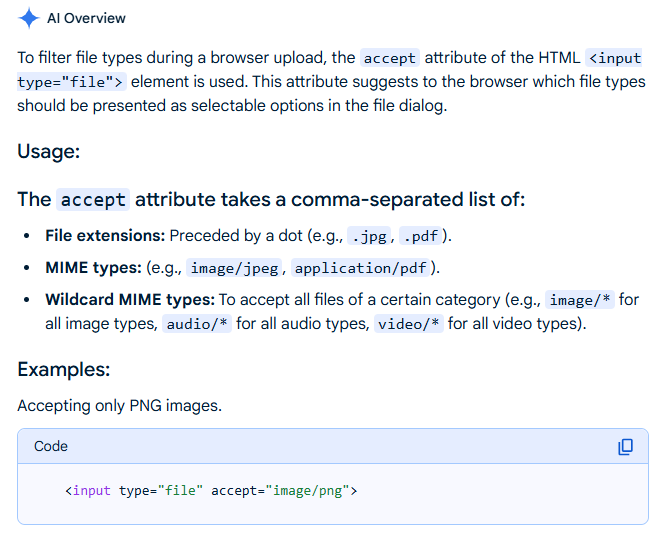Click the AI Overview sparkle icon
Screen dimensions: 663x540
pyautogui.click(x=29, y=18)
